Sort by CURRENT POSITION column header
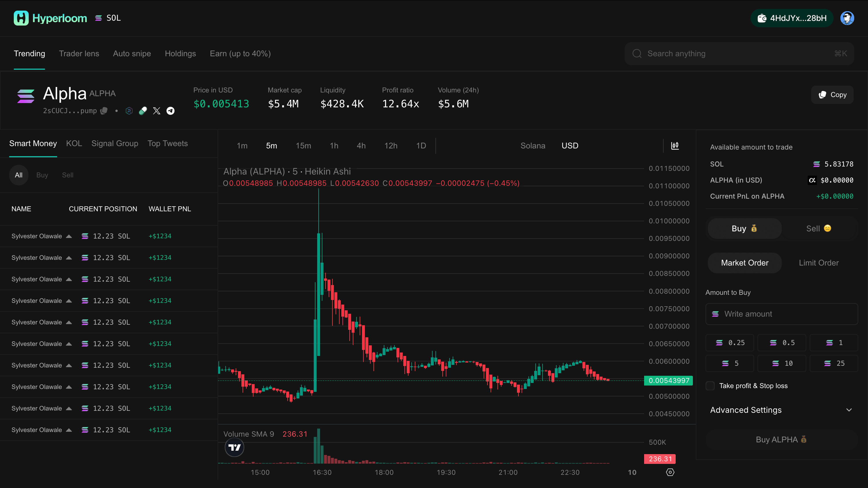The height and width of the screenshot is (488, 868). [x=103, y=209]
